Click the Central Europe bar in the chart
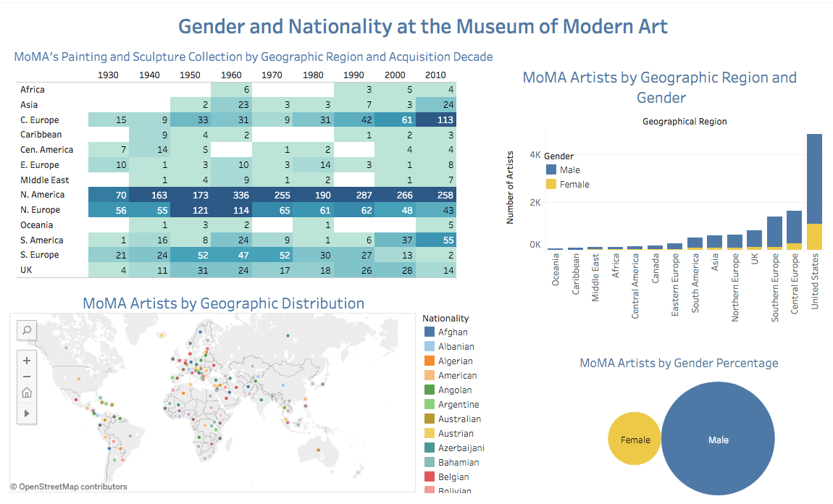The image size is (833, 504). tap(794, 228)
